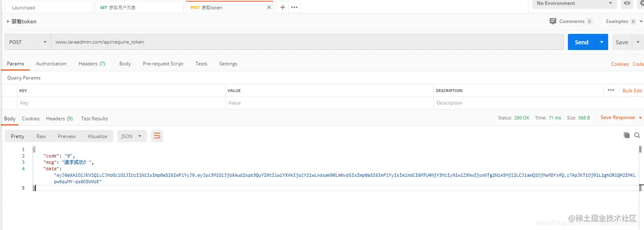Switch response view to Preview

click(x=67, y=136)
